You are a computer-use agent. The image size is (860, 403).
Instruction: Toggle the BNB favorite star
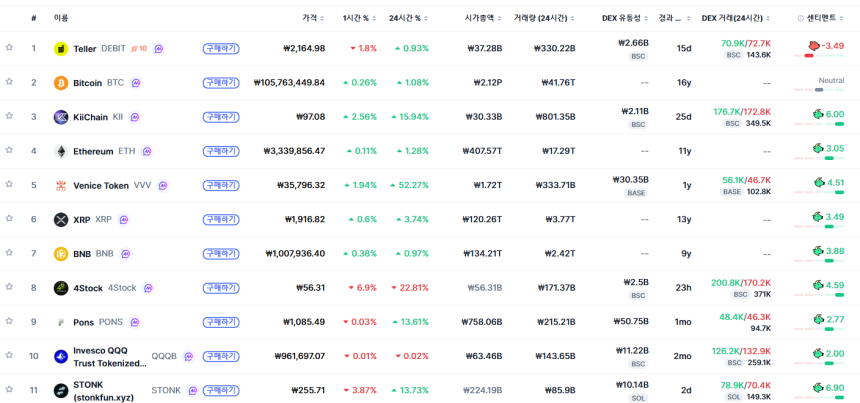[9, 252]
